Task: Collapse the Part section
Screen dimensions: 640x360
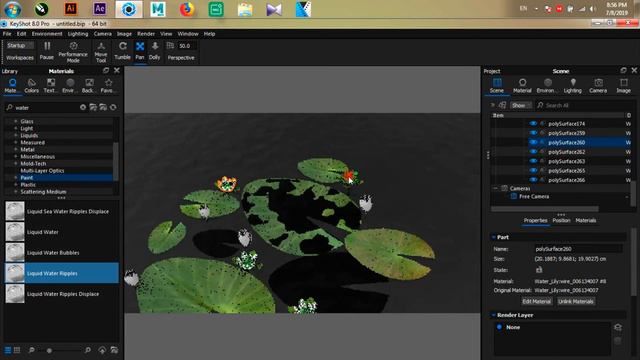Action: tap(493, 237)
